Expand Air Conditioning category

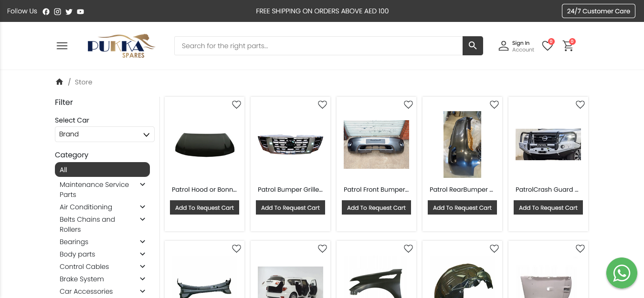[x=142, y=207]
